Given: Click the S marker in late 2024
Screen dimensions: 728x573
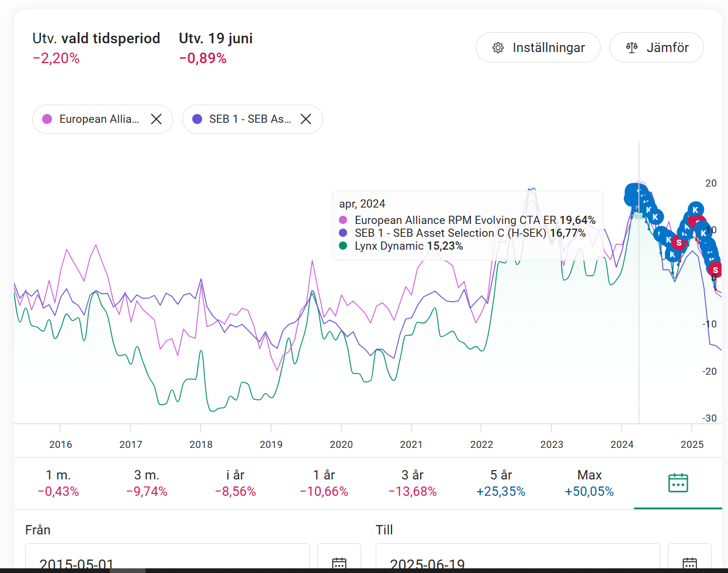Looking at the screenshot, I should 678,243.
